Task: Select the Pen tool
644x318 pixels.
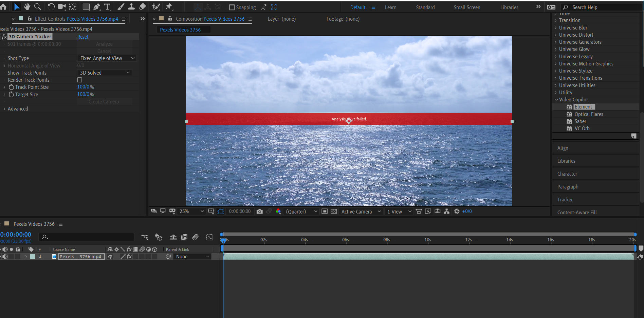Action: click(x=97, y=6)
